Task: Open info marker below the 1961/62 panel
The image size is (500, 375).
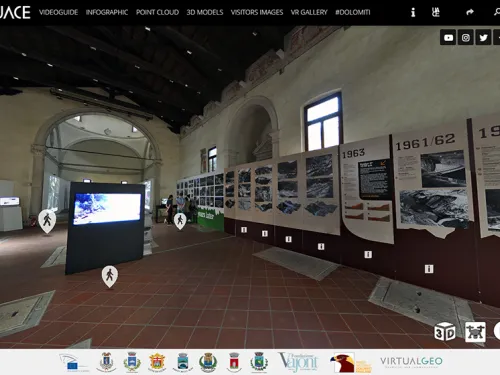Action: point(429,269)
